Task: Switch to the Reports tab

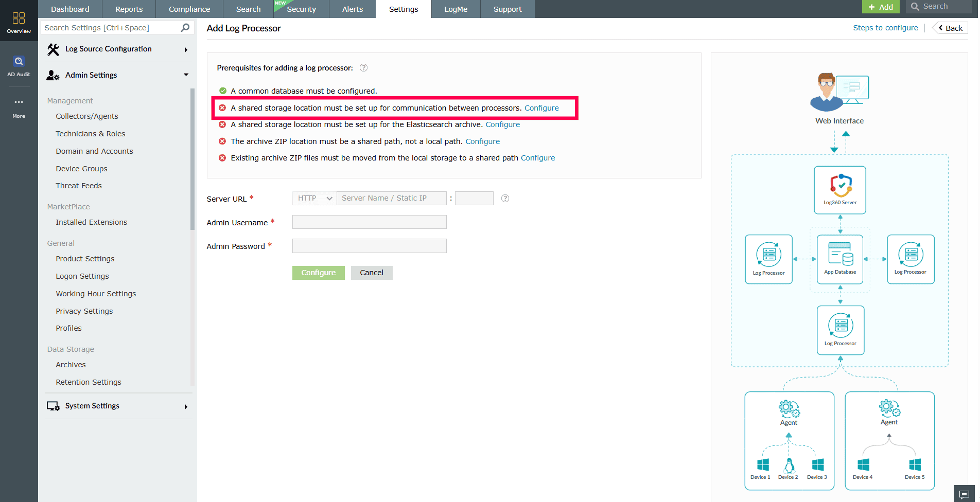Action: click(129, 9)
